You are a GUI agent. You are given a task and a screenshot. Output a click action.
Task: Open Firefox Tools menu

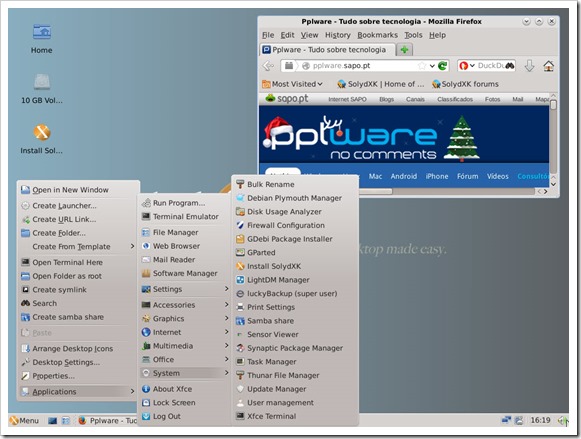tap(413, 35)
